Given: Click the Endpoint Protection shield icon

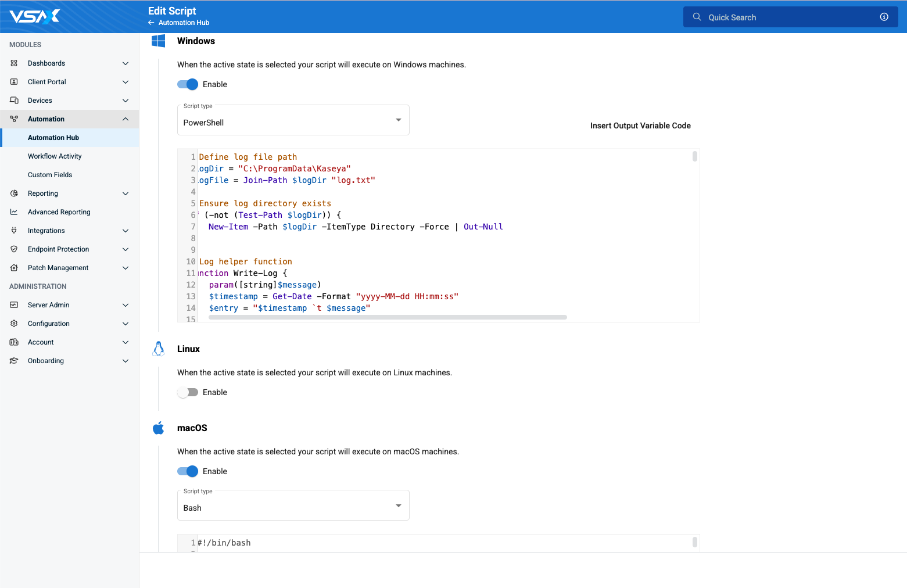Looking at the screenshot, I should pos(14,249).
